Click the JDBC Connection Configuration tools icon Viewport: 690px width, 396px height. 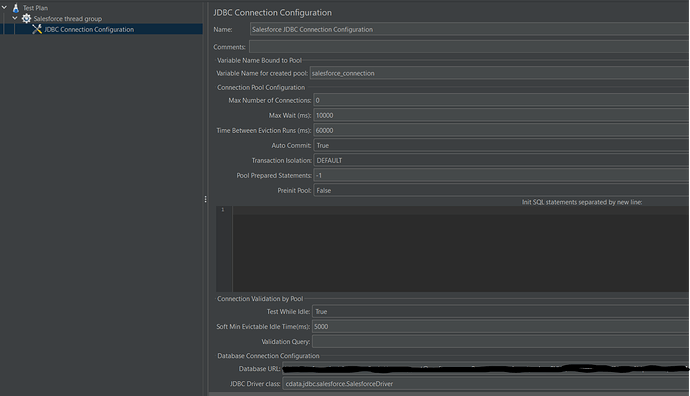pyautogui.click(x=37, y=29)
